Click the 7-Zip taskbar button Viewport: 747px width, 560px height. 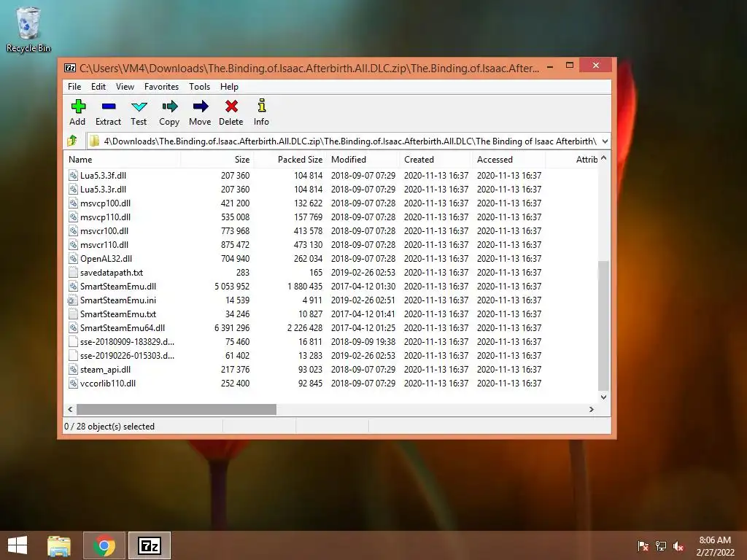point(149,545)
